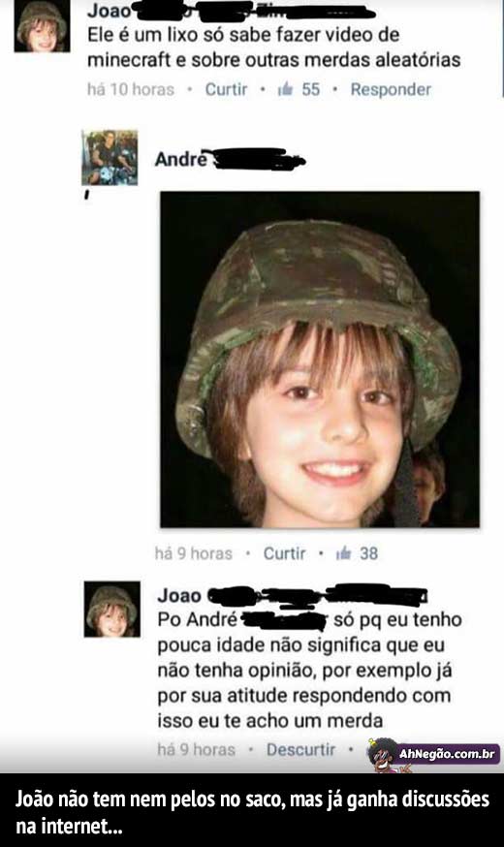The image size is (504, 847).
Task: Click the 'há 10 horas' timestamp
Action: (131, 90)
